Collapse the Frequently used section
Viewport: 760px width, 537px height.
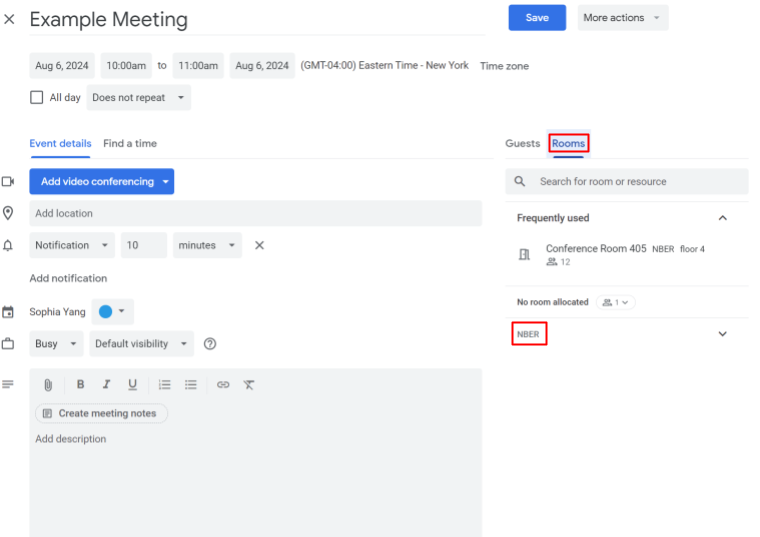[x=722, y=218]
